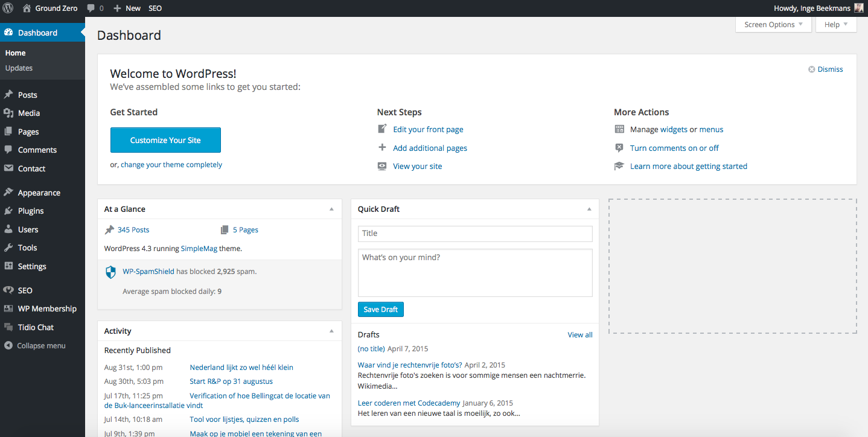Viewport: 868px width, 437px height.
Task: Click the WordPress logo in admin bar
Action: [x=8, y=8]
